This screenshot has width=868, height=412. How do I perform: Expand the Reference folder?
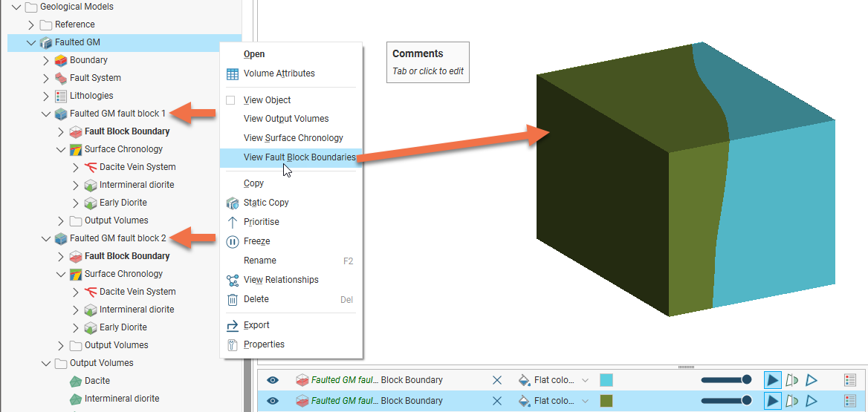(x=30, y=24)
